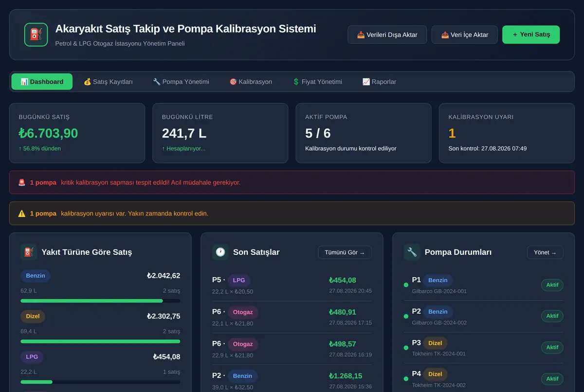The width and height of the screenshot is (584, 392).
Task: Click the ₺6.703,90 today's sales value
Action: (x=48, y=133)
